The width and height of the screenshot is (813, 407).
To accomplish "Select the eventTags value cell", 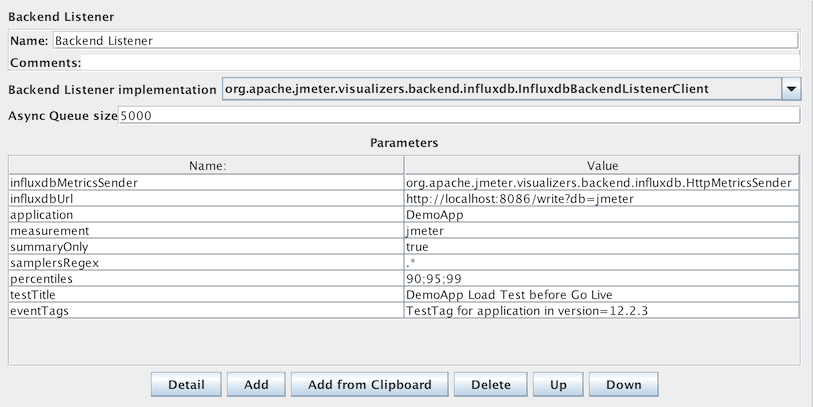I will click(602, 310).
